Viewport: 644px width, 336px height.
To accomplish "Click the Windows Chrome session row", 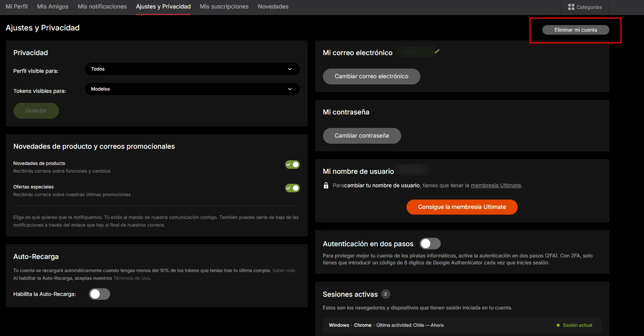I will tap(462, 325).
